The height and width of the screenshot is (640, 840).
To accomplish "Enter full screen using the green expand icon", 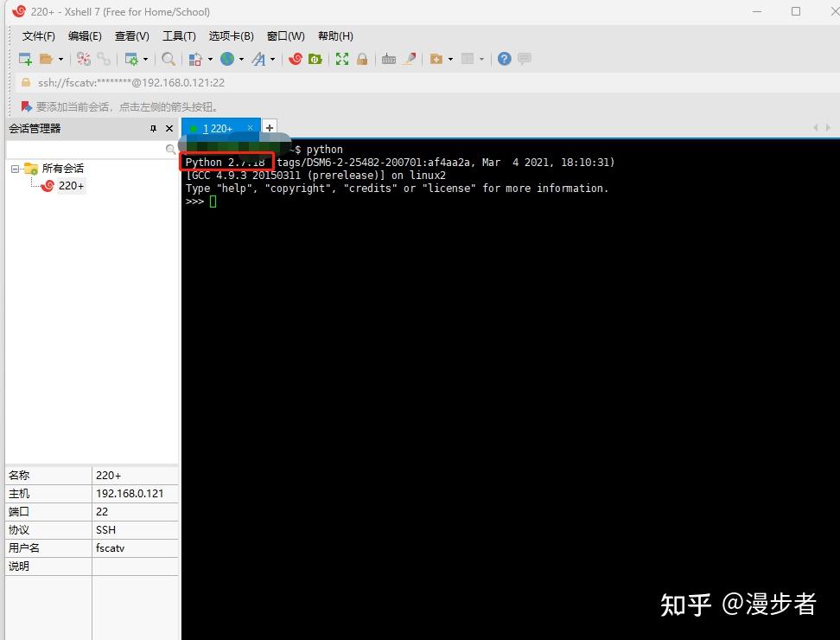I will coord(340,59).
